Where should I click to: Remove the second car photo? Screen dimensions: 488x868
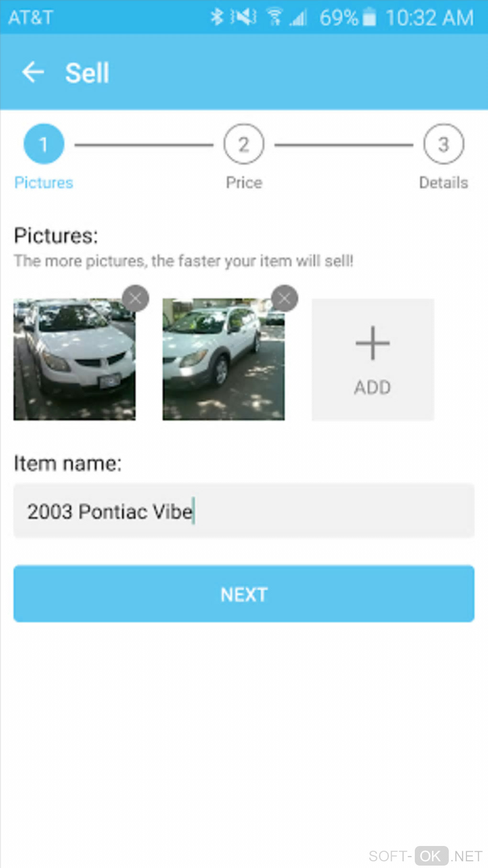(285, 298)
